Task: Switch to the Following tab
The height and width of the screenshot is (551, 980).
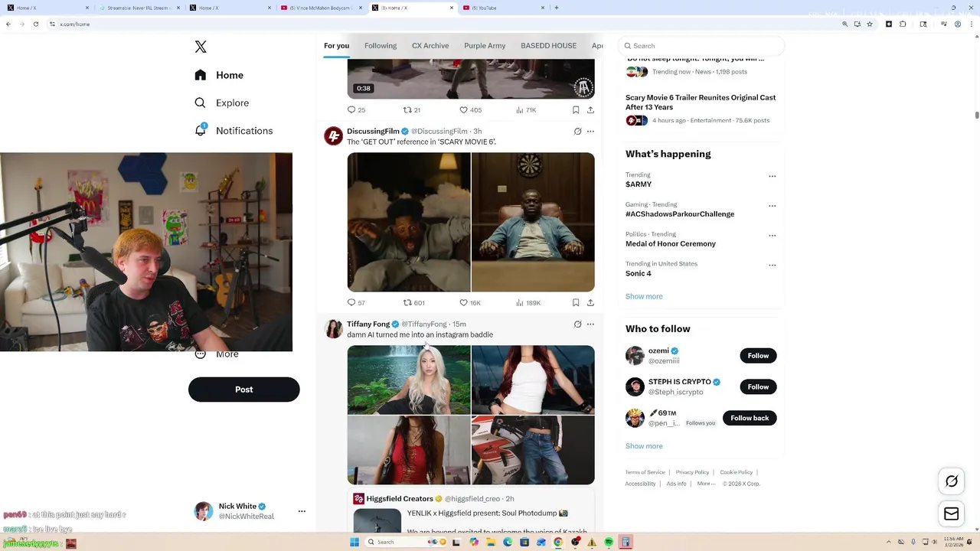Action: [381, 46]
